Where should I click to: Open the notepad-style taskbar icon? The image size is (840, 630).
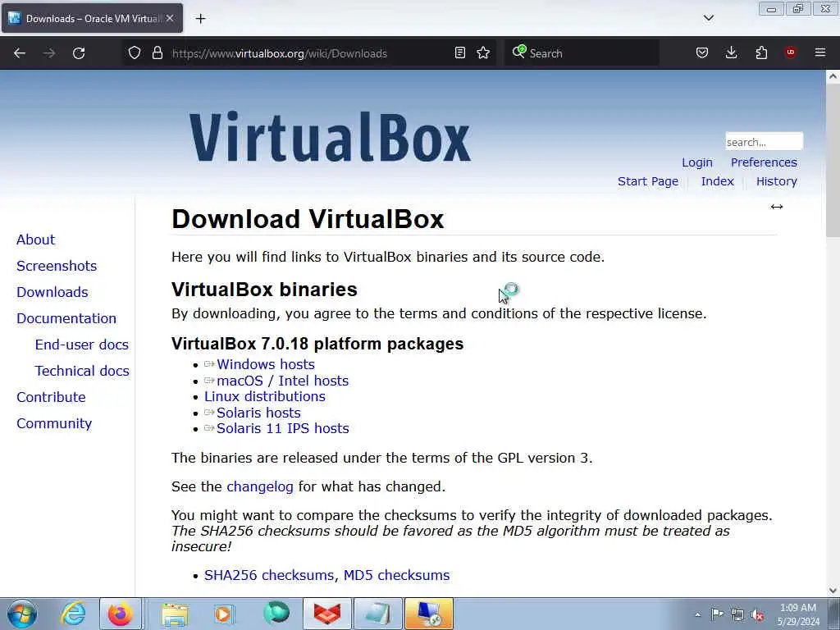(378, 614)
